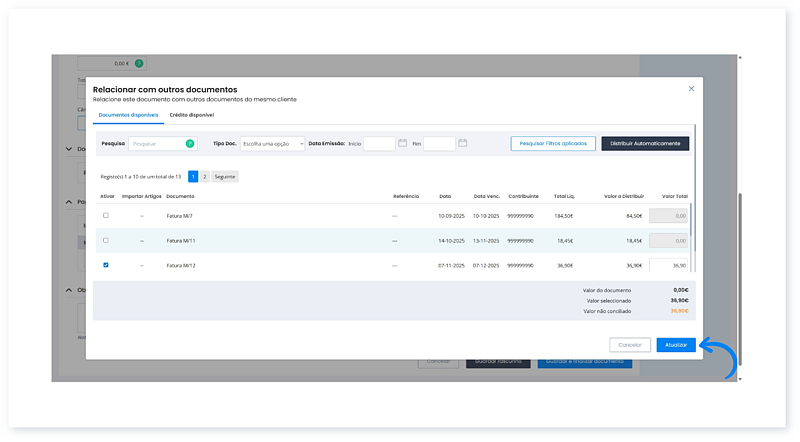Close the Relacionar com outros documentos dialog
Viewport: 800px width, 442px height.
[691, 89]
